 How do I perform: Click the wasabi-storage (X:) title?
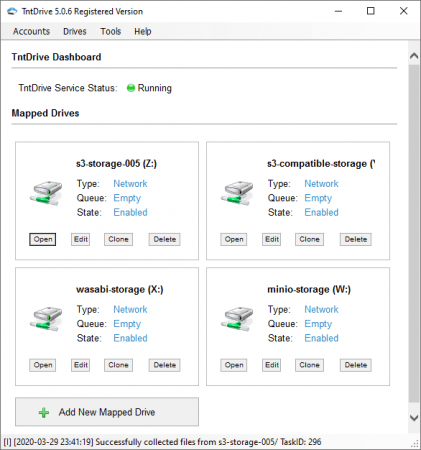[120, 289]
